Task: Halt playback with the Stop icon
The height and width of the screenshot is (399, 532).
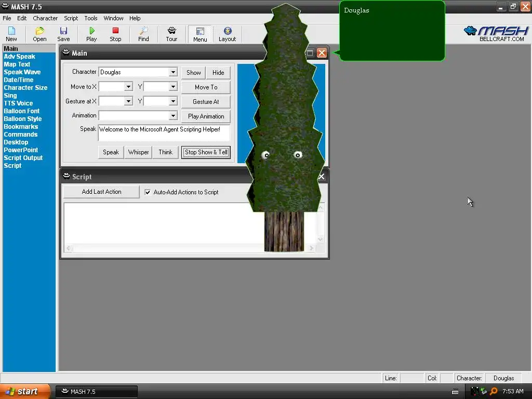Action: [115, 34]
